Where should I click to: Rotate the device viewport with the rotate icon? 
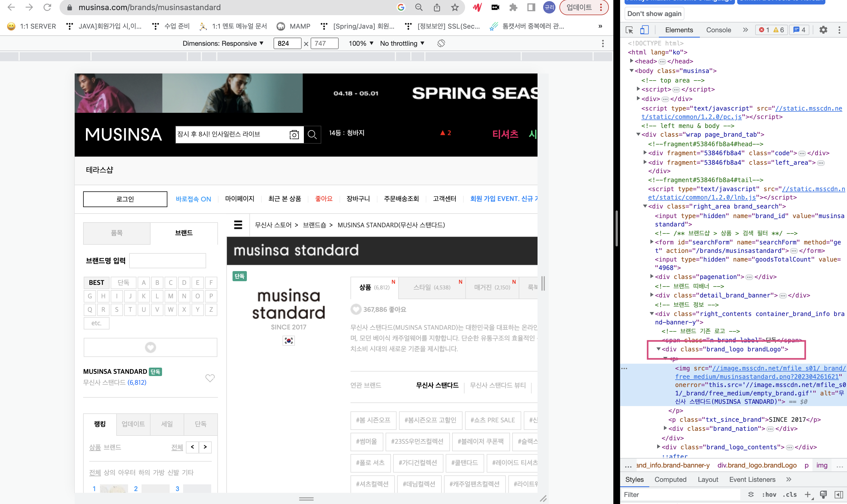pos(441,43)
